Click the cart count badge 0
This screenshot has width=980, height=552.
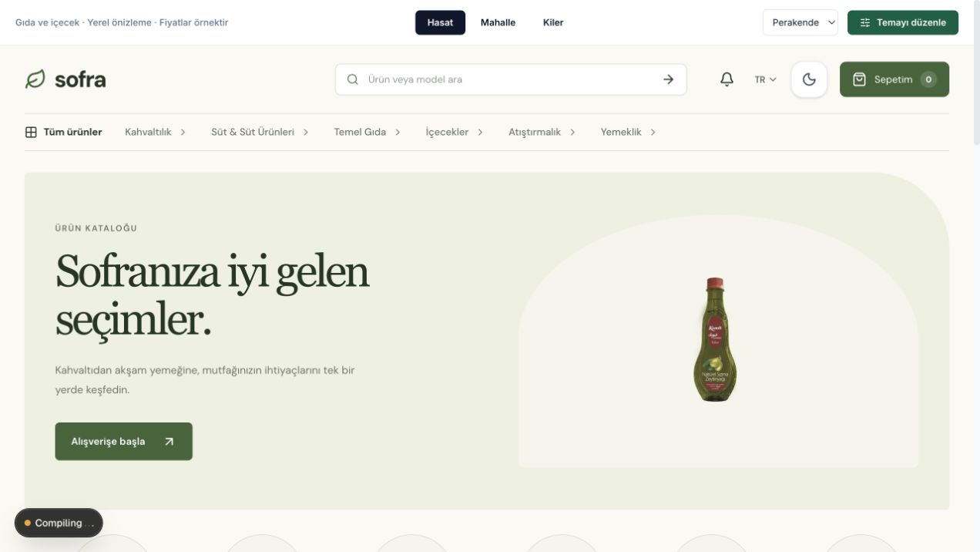pyautogui.click(x=928, y=79)
